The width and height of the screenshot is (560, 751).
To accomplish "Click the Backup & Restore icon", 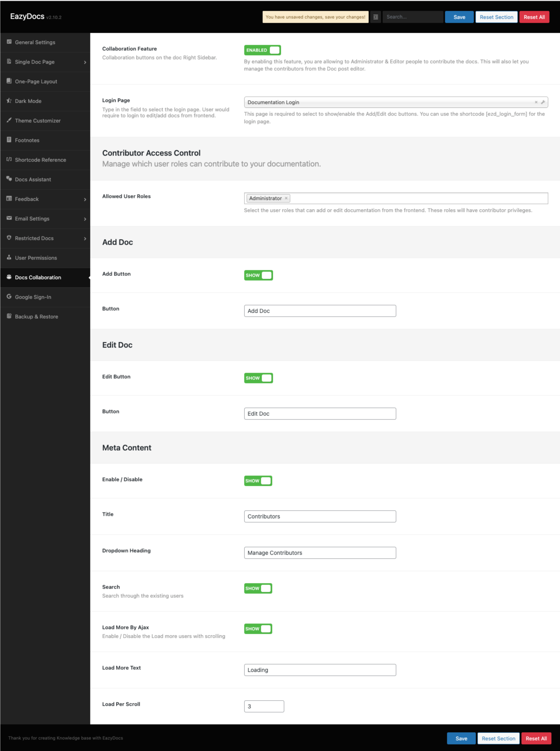I will [x=9, y=316].
